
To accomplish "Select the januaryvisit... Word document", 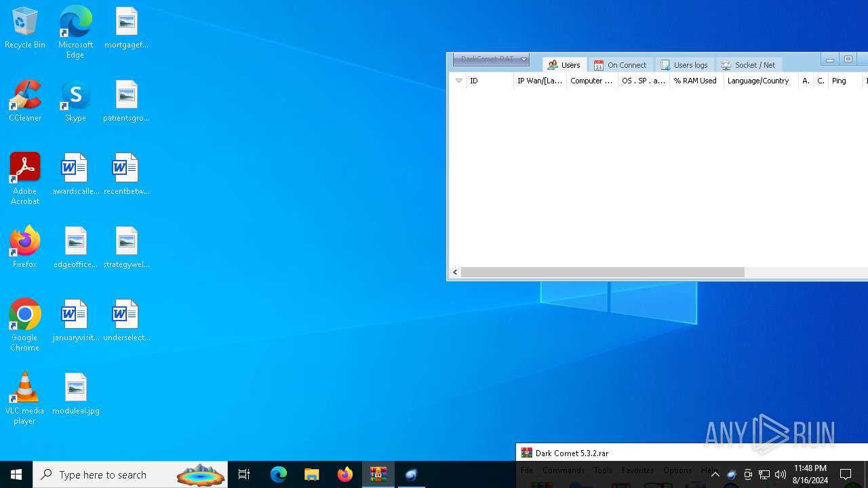I will pyautogui.click(x=75, y=321).
